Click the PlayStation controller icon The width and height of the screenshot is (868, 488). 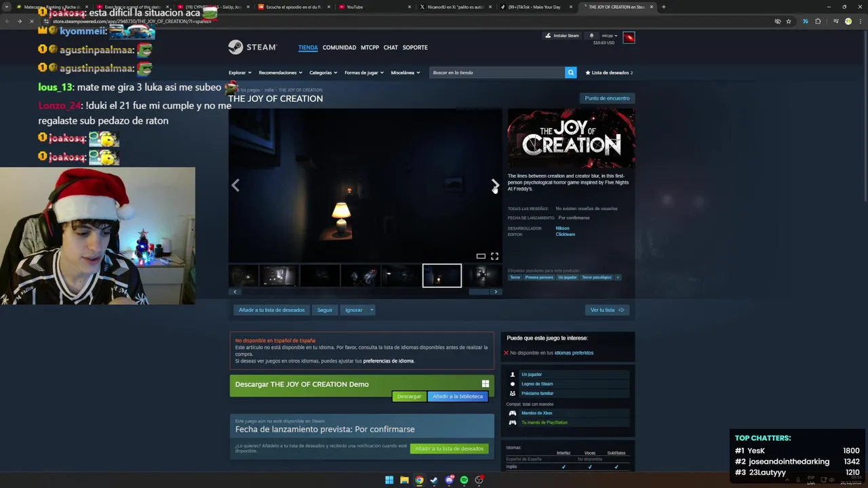click(513, 422)
